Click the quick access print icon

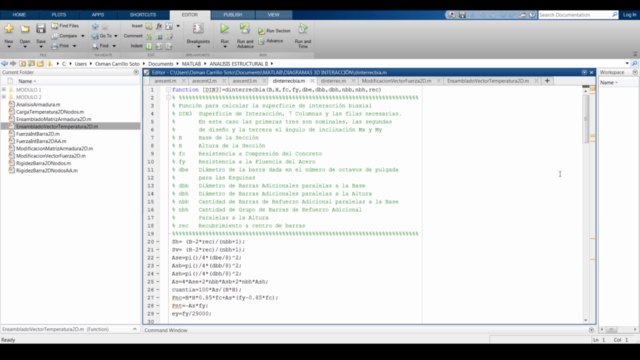[x=522, y=15]
